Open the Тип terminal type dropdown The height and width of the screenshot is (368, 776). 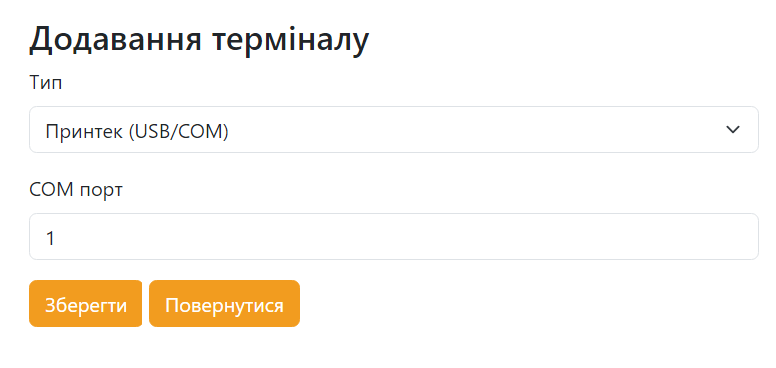coord(394,130)
